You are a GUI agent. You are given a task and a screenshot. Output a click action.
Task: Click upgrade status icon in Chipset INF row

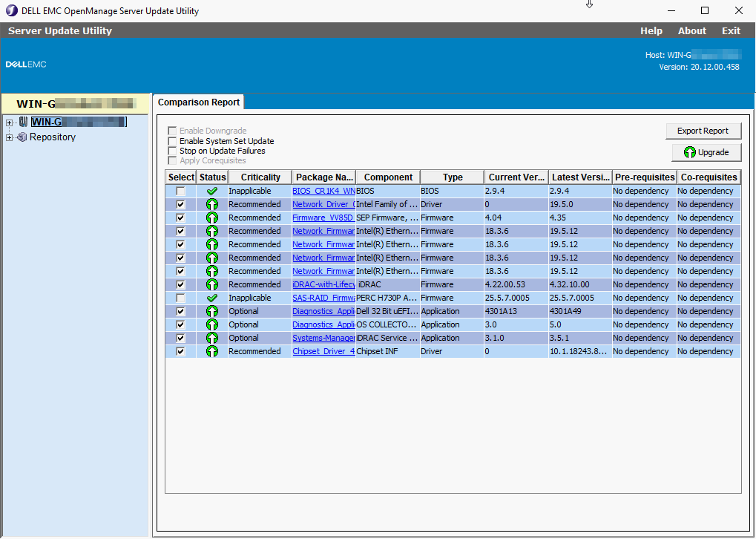point(211,351)
